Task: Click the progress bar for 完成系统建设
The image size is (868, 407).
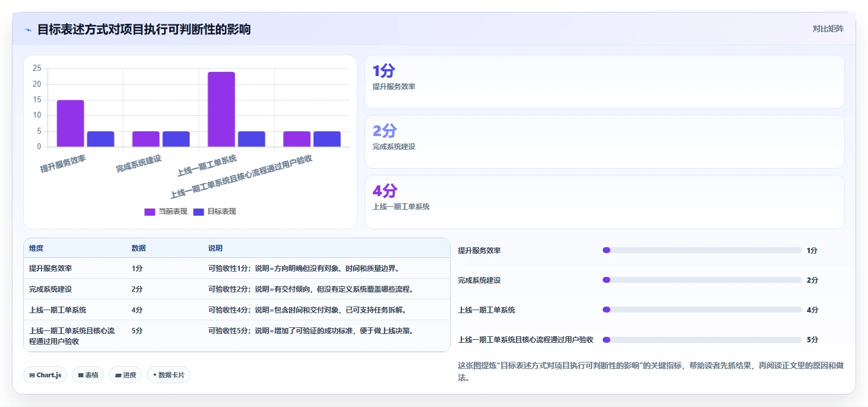Action: click(x=702, y=280)
